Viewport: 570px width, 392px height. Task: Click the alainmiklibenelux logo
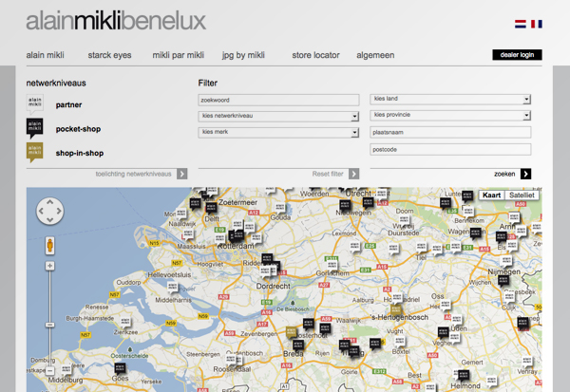pyautogui.click(x=116, y=21)
